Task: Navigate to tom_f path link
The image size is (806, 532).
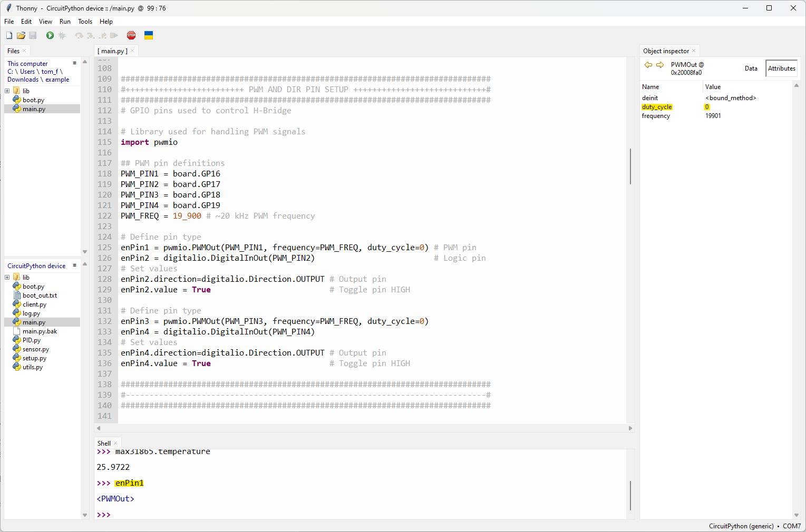Action: coord(50,72)
